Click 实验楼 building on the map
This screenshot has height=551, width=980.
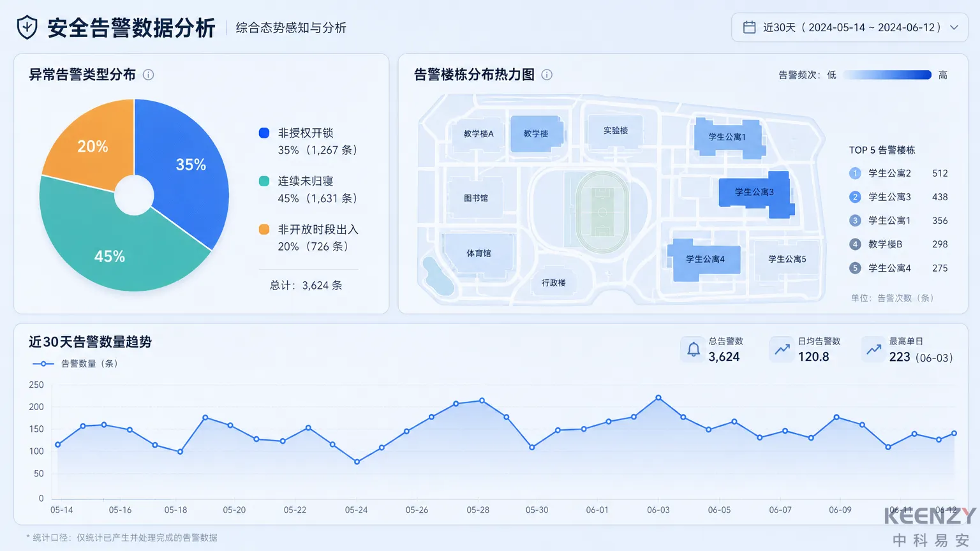coord(616,131)
